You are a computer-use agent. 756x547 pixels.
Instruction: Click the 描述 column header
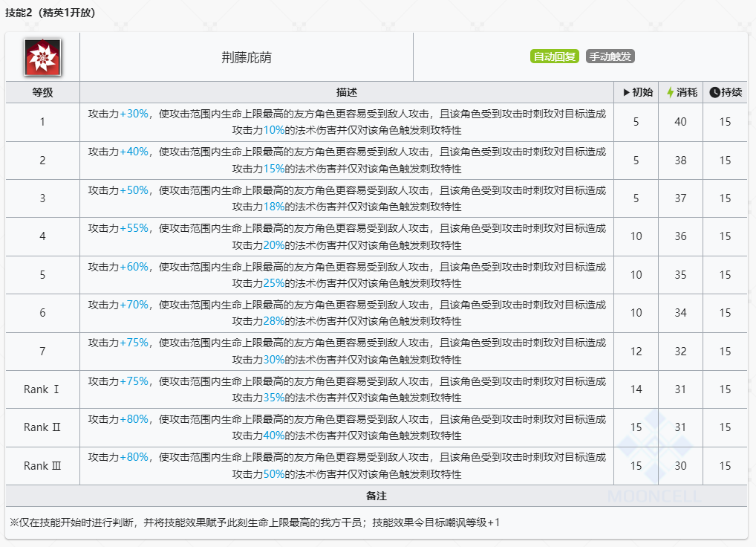click(x=347, y=93)
